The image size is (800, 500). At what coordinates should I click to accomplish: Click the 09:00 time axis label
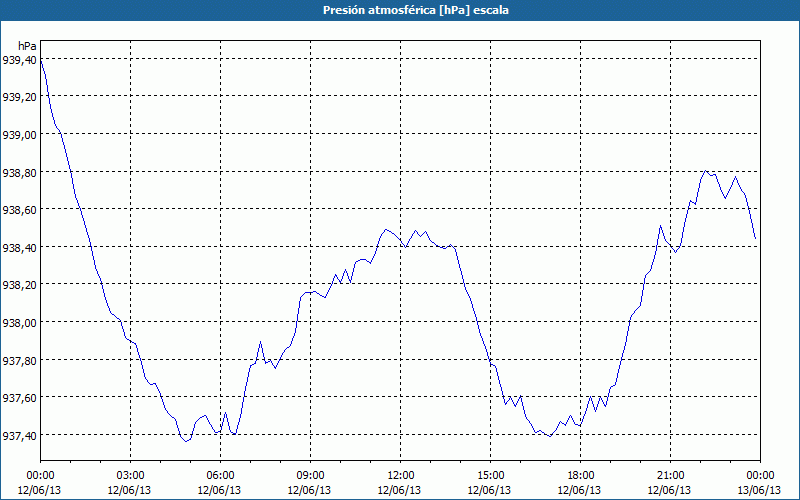click(310, 476)
